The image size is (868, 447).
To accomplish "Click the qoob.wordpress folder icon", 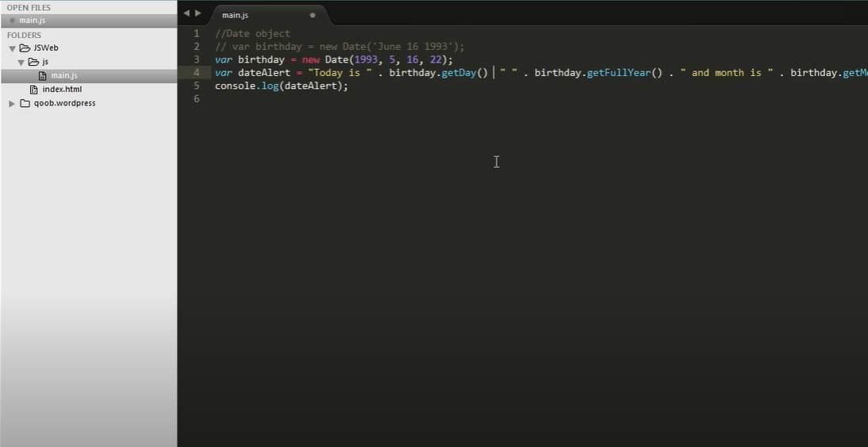I will point(25,104).
